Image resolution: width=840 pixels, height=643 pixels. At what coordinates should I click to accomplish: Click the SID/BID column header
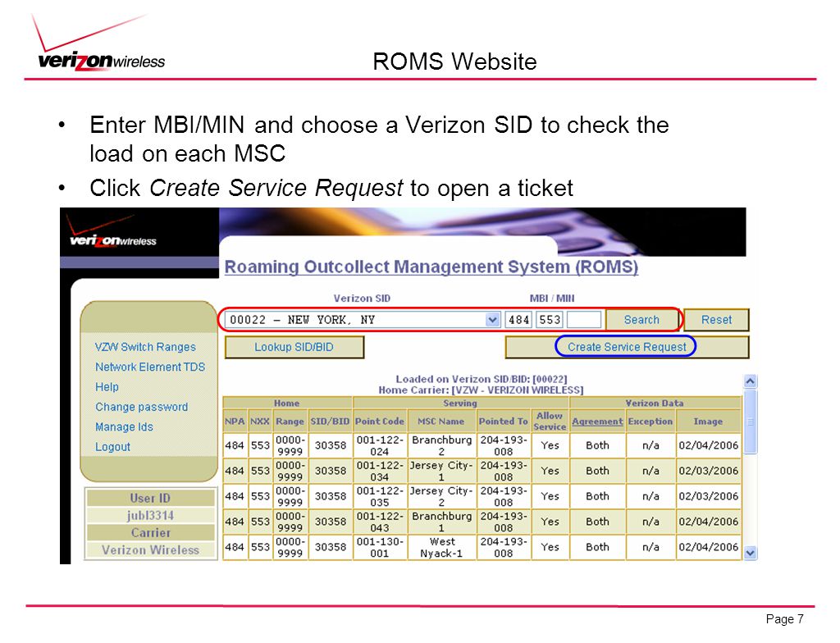click(330, 422)
